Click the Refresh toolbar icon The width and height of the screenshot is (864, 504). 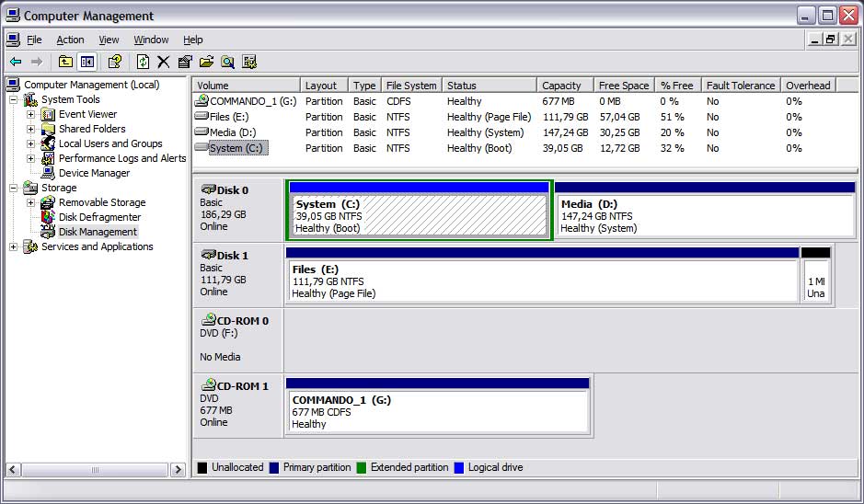pos(143,62)
